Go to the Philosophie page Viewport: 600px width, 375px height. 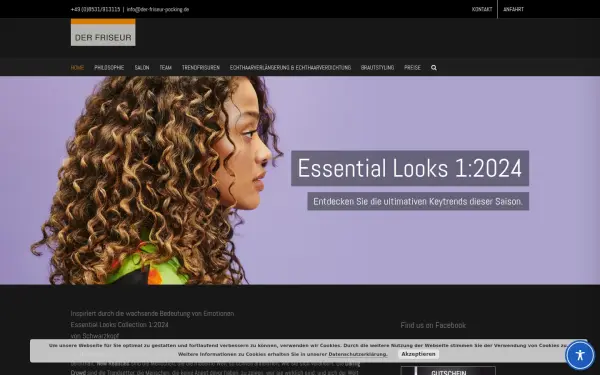pyautogui.click(x=109, y=68)
